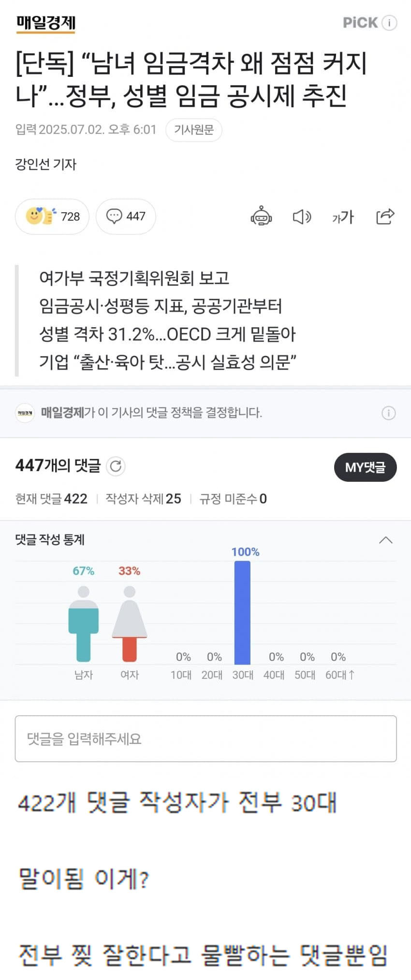This screenshot has height=980, width=411.
Task: Tap the share arrow icon
Action: 385,216
